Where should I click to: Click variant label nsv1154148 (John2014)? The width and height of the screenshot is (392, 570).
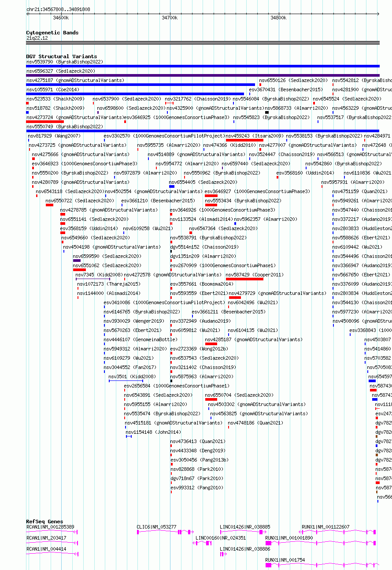tap(153, 432)
